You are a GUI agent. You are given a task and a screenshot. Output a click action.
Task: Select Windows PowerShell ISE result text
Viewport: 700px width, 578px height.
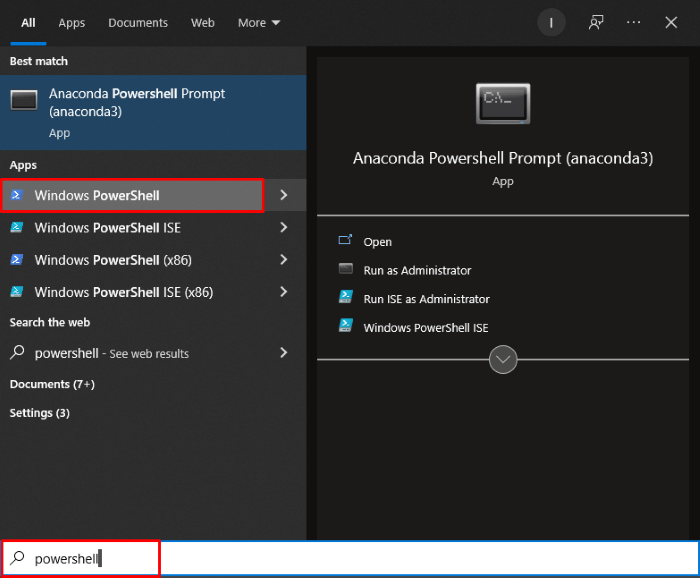108,228
